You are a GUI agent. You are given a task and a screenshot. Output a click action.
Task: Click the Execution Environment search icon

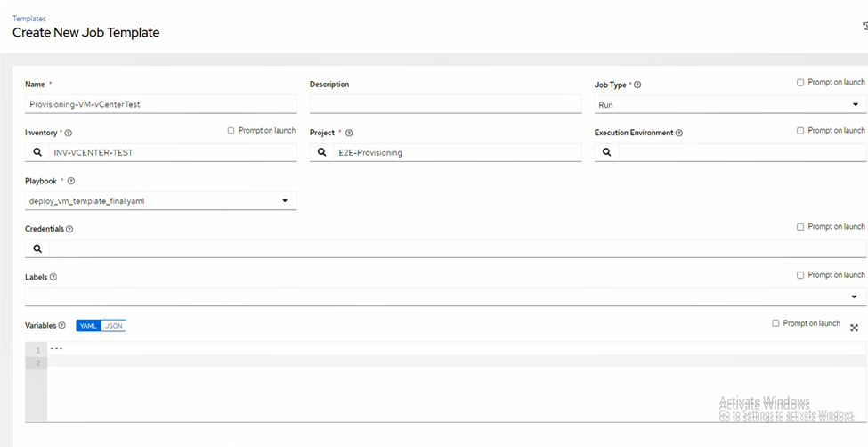(x=607, y=152)
